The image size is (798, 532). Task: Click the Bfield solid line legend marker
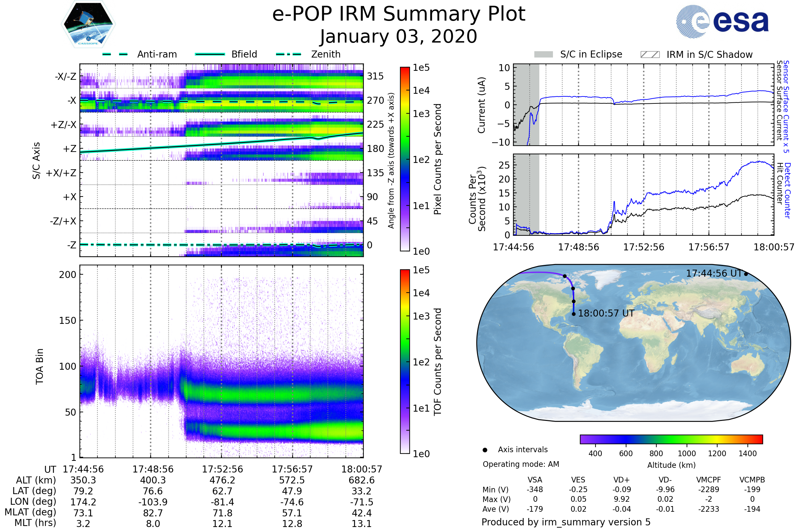pos(210,54)
